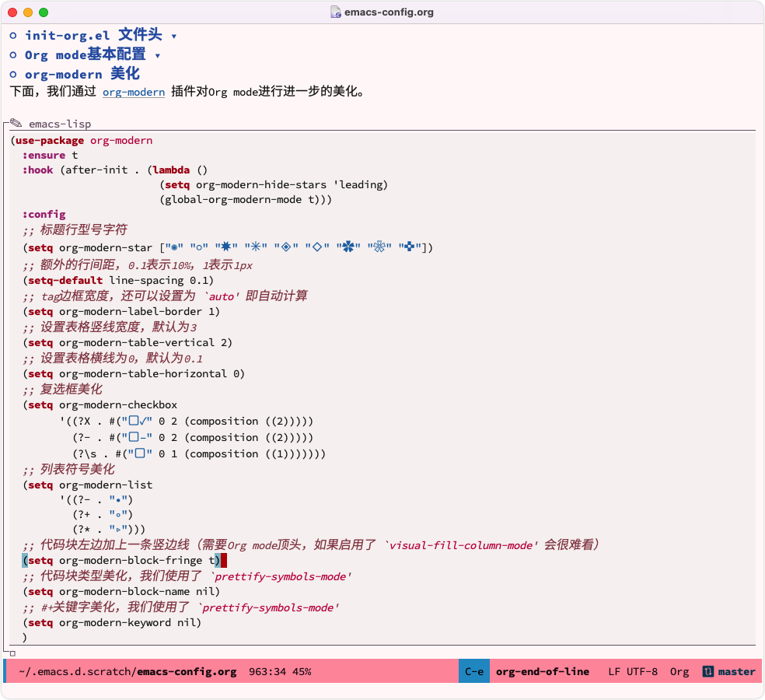
Task: Click org-modern-list symbol
Action: click(106, 485)
